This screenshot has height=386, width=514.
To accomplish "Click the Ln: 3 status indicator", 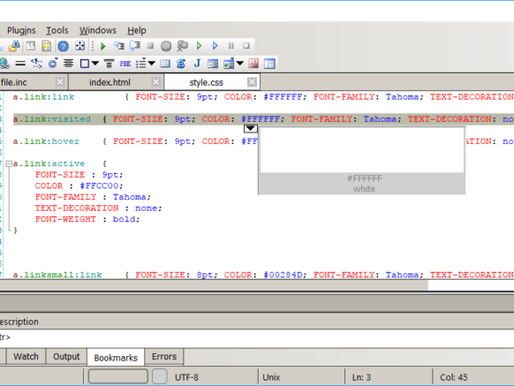I will point(361,377).
